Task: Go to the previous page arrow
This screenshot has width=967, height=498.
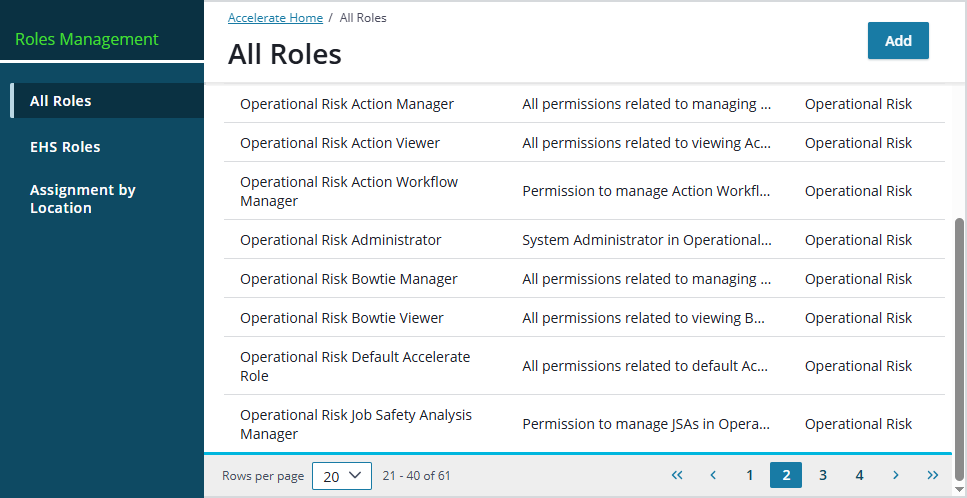Action: (x=713, y=475)
